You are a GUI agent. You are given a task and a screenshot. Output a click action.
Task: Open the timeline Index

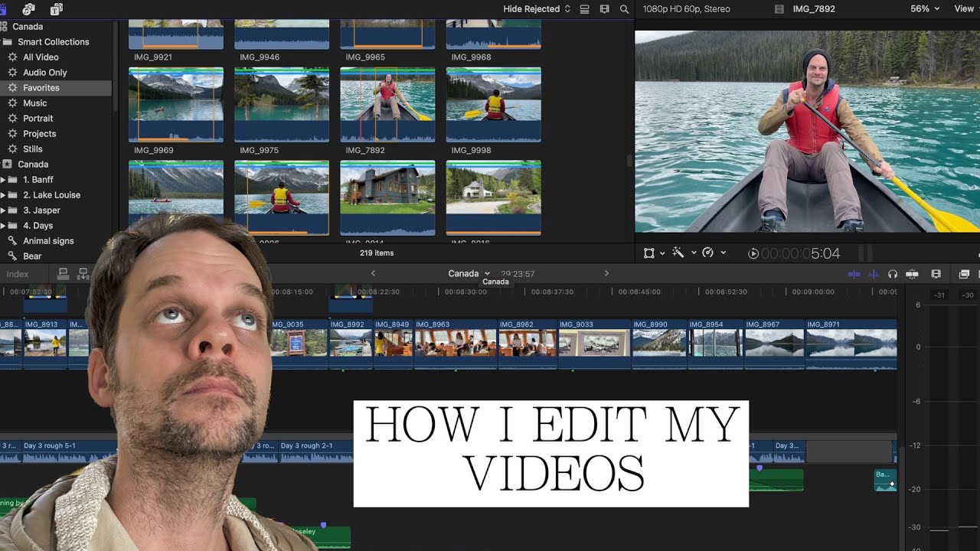[18, 274]
